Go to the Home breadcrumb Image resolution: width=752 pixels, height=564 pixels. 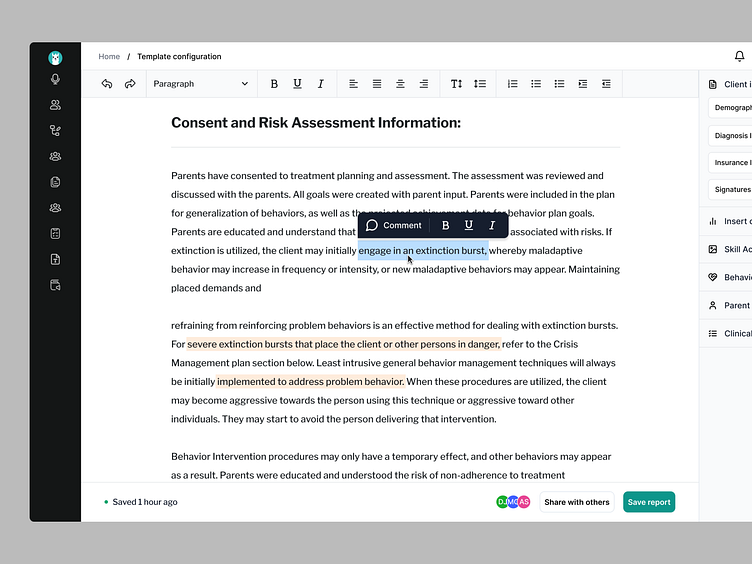109,57
